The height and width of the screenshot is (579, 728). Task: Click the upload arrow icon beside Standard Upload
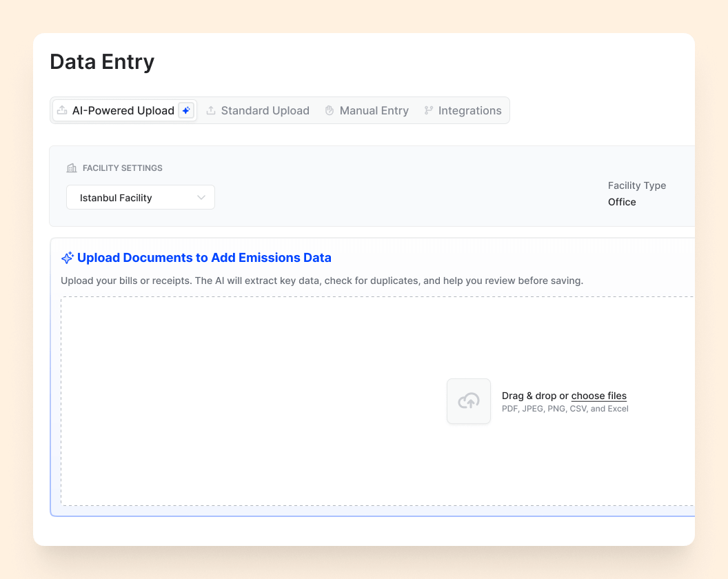[x=211, y=110]
